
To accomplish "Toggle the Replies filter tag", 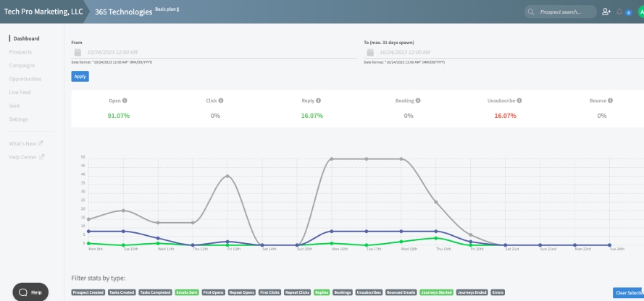I will pos(322,292).
